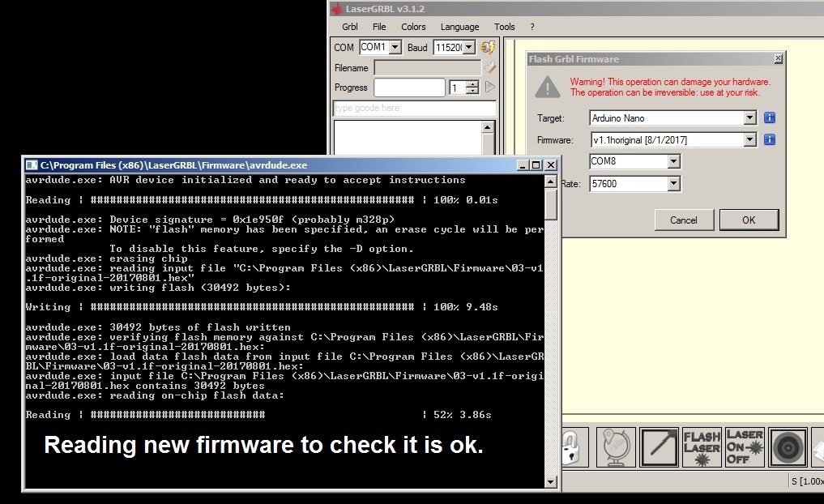
Task: Expand the Target dropdown showing Arduino Nano
Action: point(750,118)
